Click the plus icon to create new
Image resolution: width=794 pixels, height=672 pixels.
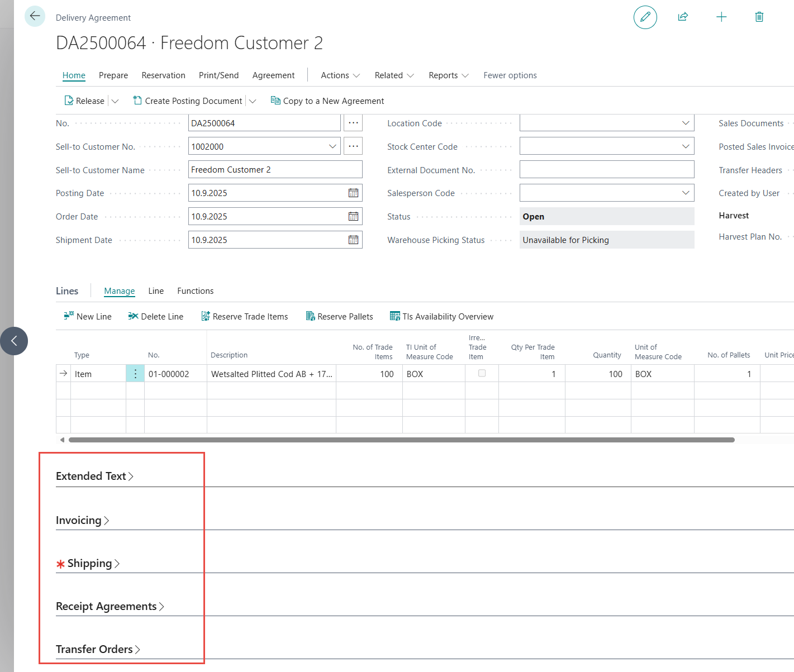tap(721, 17)
